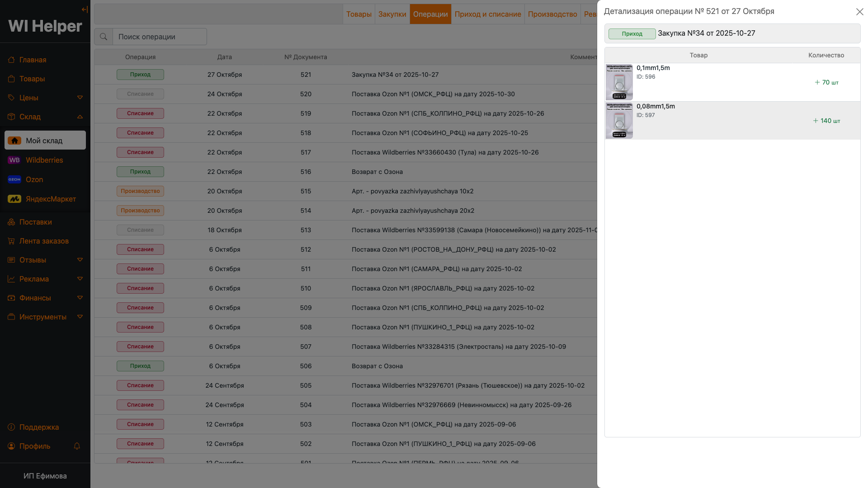Go to Главная home page
The width and height of the screenshot is (868, 488).
(x=33, y=60)
